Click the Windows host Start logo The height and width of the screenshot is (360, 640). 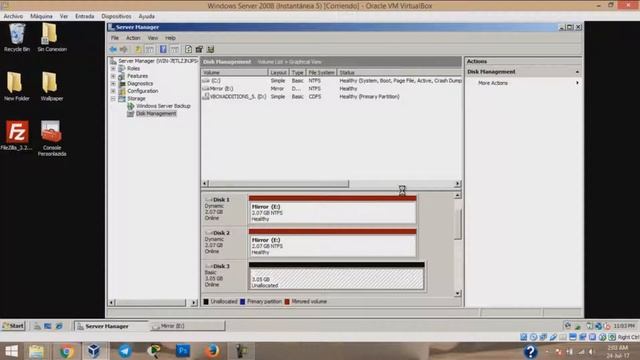point(11,351)
